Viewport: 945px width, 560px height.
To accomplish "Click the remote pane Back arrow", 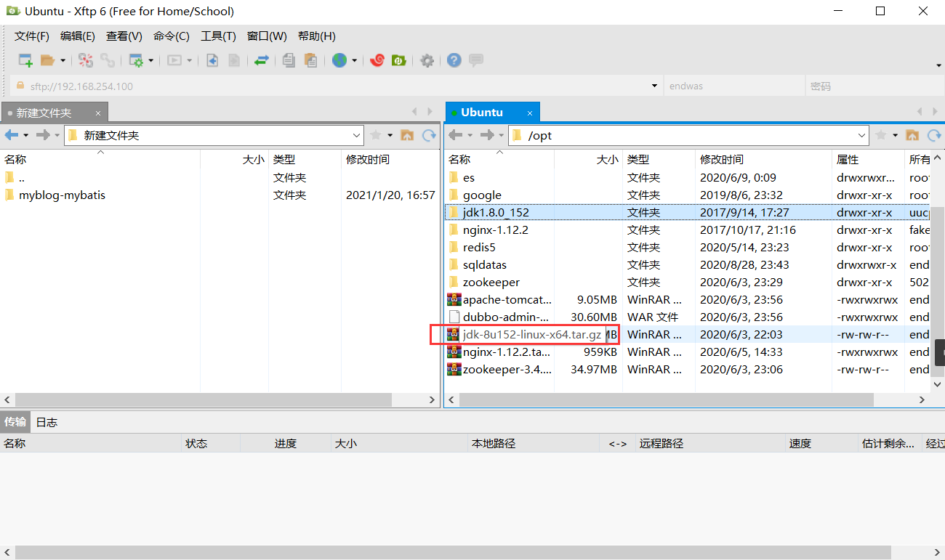I will [455, 135].
